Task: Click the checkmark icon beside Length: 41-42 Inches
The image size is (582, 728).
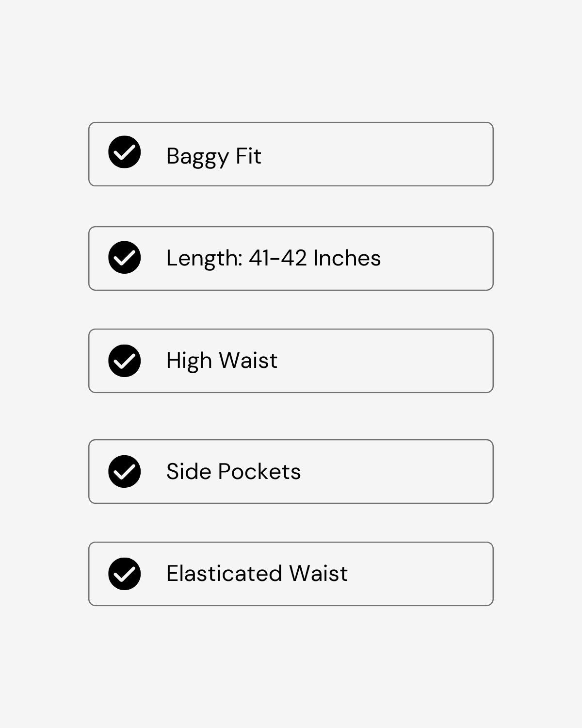Action: [125, 257]
